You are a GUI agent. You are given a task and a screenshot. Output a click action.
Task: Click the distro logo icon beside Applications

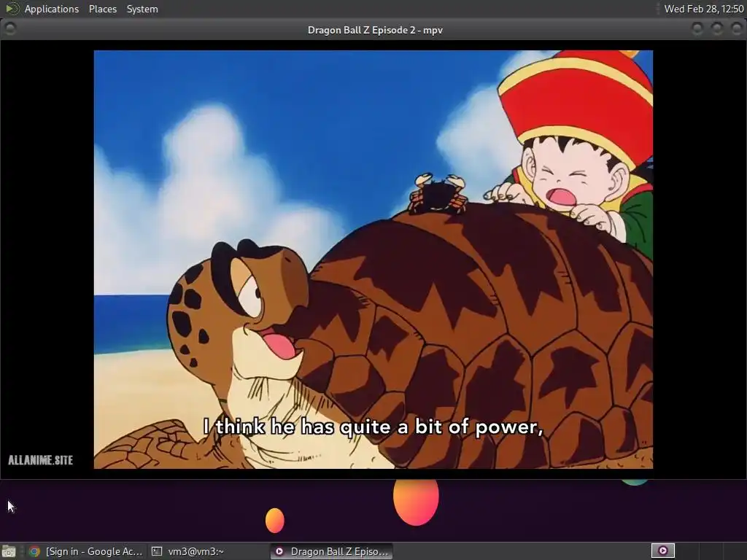[x=12, y=9]
